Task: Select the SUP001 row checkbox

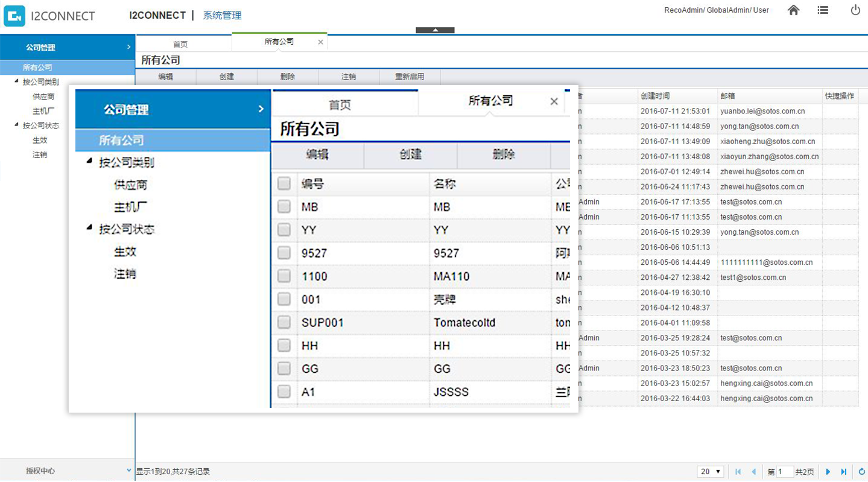Action: [x=284, y=322]
